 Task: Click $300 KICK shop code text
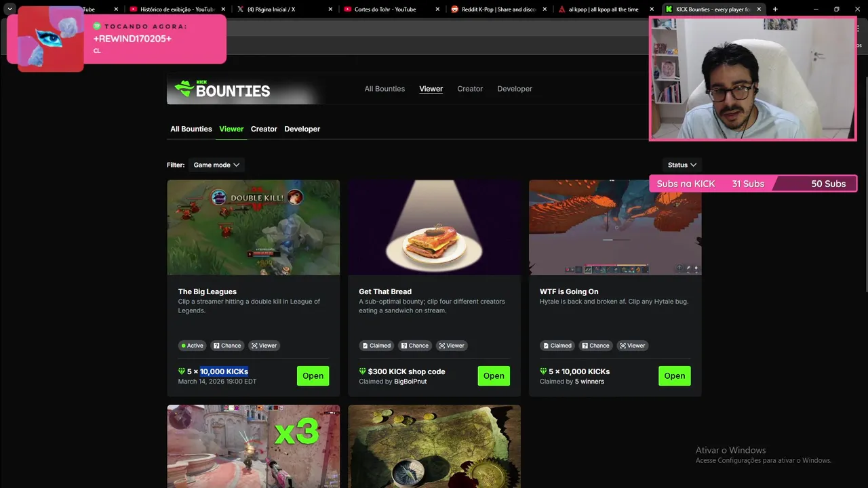point(406,371)
